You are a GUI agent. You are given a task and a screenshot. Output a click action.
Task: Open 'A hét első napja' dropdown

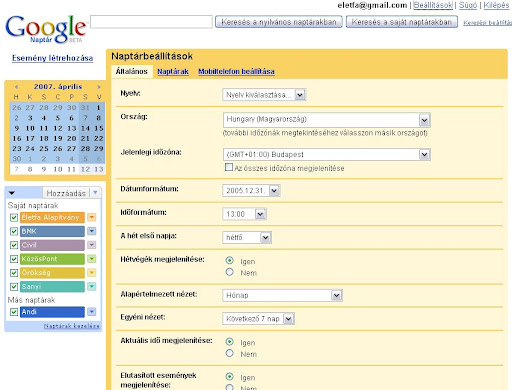(x=247, y=238)
